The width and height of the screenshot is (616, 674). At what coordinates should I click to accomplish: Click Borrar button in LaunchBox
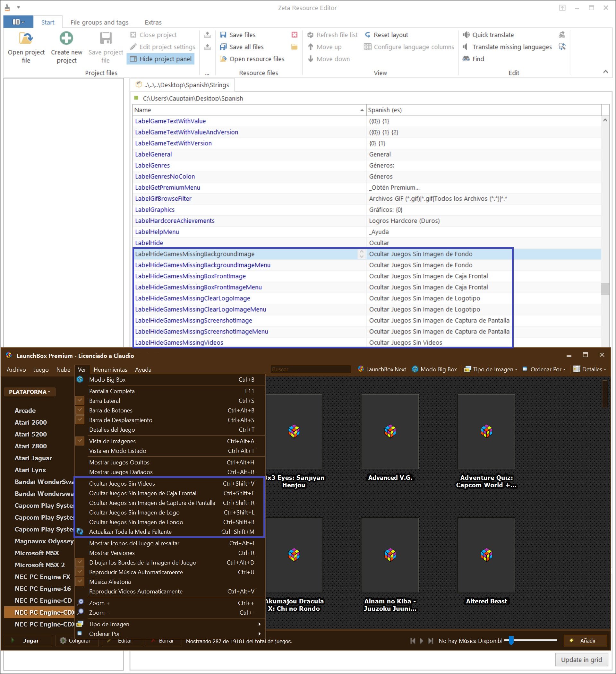164,641
